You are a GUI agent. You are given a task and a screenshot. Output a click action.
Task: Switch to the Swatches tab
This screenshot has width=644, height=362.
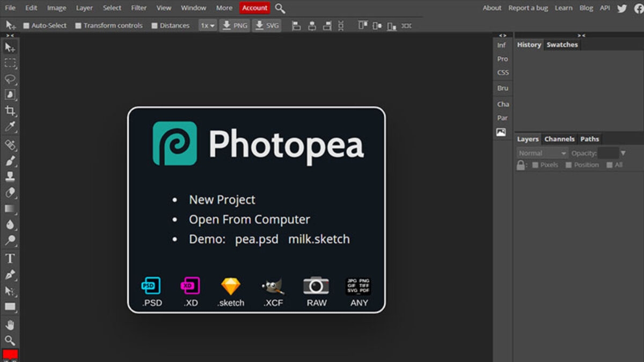coord(562,45)
